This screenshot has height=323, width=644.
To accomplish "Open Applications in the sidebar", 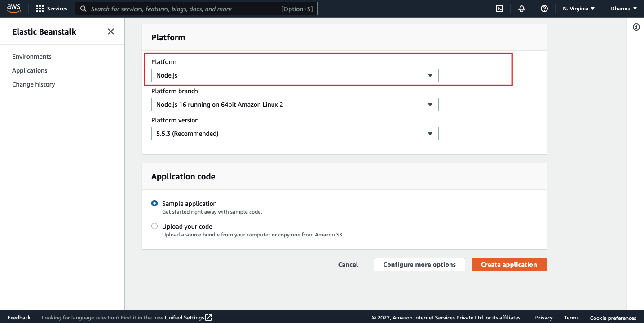I will pyautogui.click(x=30, y=70).
